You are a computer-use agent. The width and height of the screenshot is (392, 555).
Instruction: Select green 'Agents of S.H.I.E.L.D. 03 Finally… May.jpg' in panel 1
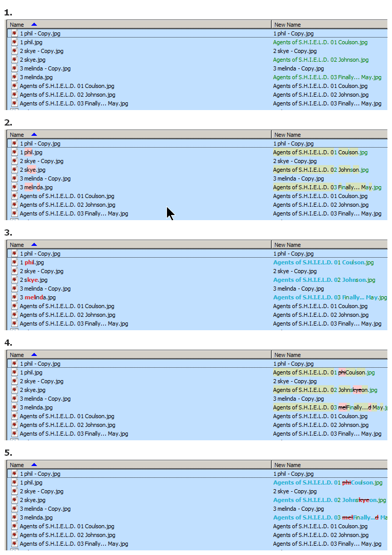pos(327,77)
